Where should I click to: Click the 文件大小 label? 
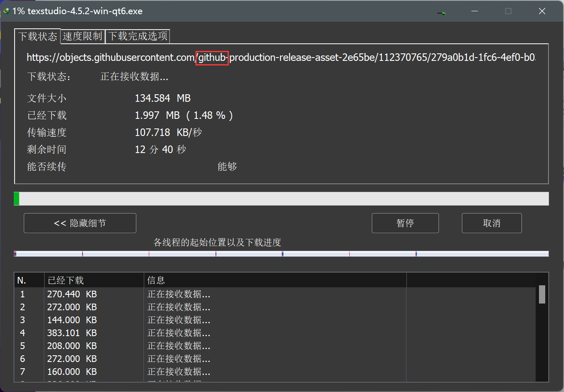(x=47, y=98)
